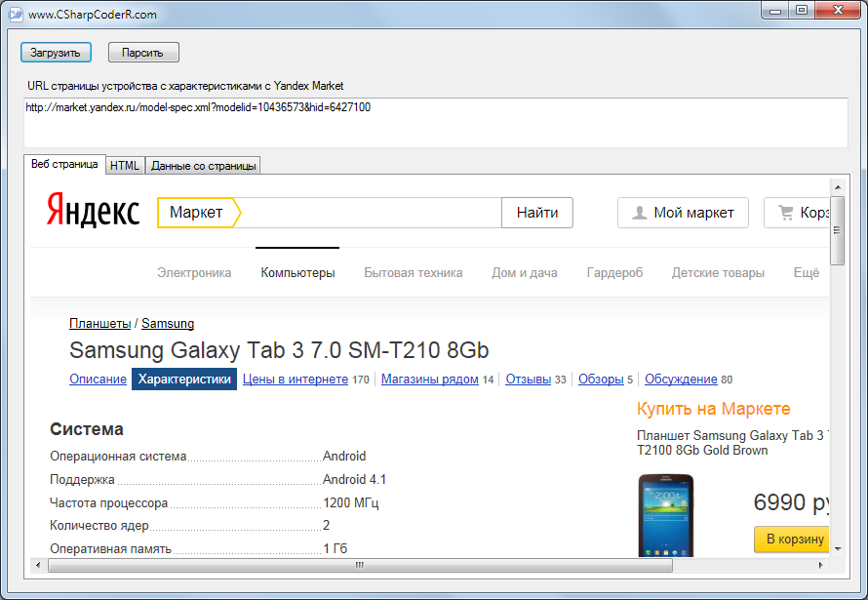Open Мой маркет user button

click(683, 213)
